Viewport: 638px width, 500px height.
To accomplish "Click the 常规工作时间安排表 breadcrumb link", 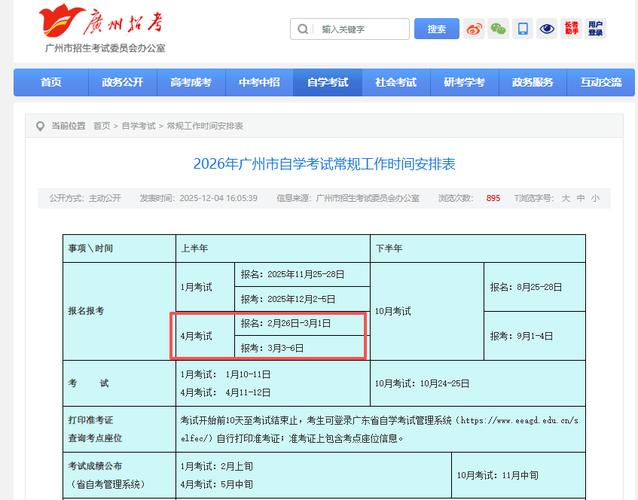I will (205, 126).
